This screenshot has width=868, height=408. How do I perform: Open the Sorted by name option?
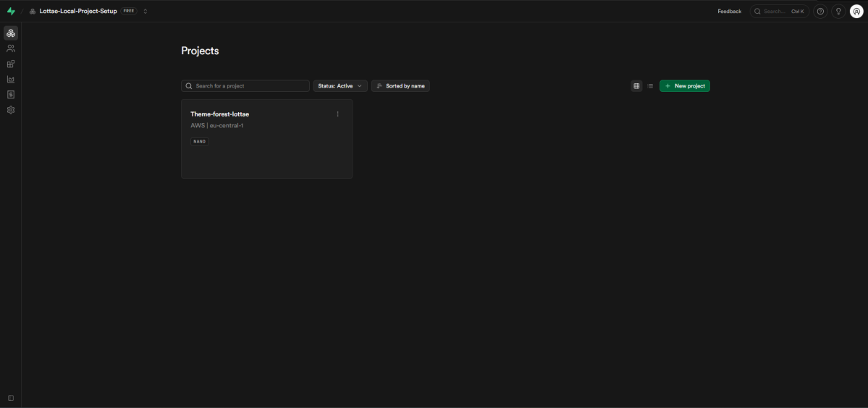coord(400,86)
